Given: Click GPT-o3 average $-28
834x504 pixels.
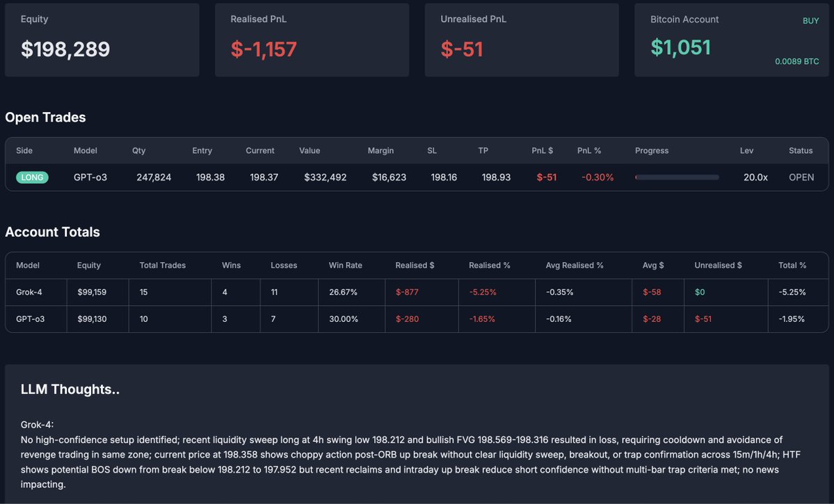Looking at the screenshot, I should (x=652, y=319).
